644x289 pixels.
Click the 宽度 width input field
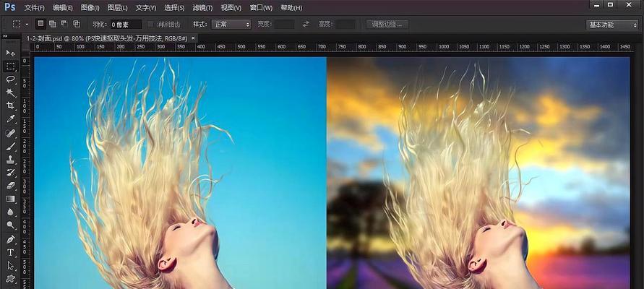[284, 25]
